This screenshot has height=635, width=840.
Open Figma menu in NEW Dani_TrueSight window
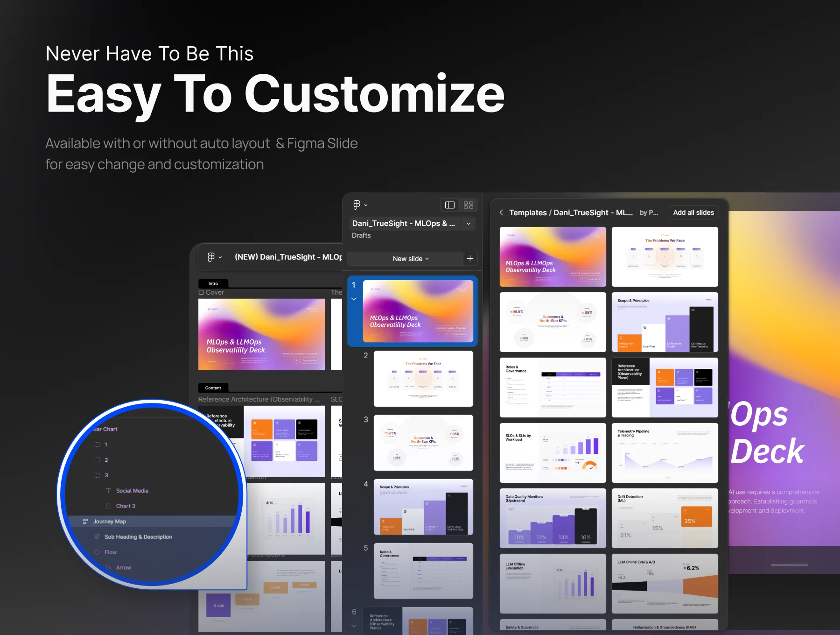tap(214, 257)
